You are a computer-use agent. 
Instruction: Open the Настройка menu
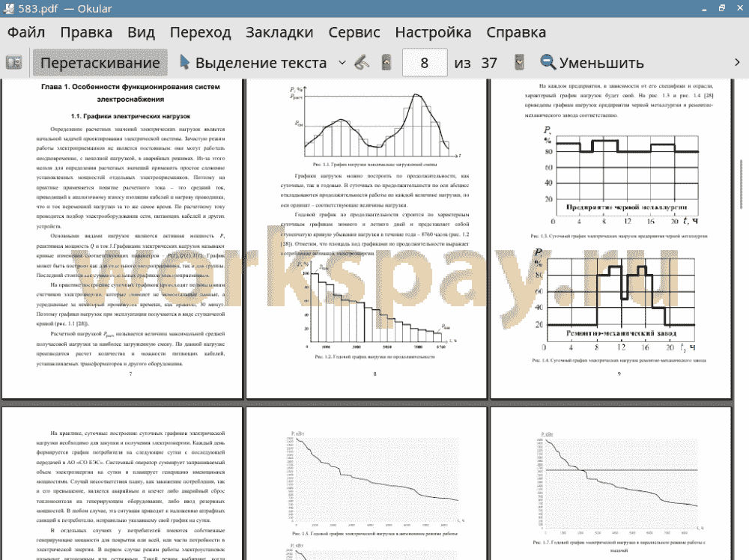point(433,32)
